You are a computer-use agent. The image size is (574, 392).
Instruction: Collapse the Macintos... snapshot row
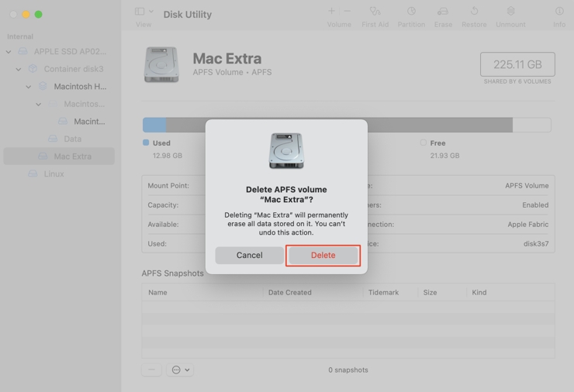[x=38, y=105]
